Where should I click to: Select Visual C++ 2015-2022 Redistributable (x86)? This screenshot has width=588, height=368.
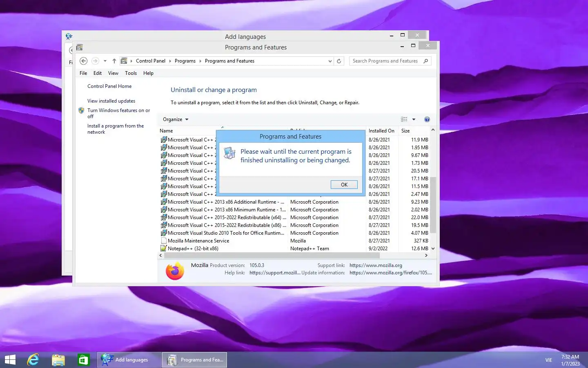[227, 225]
